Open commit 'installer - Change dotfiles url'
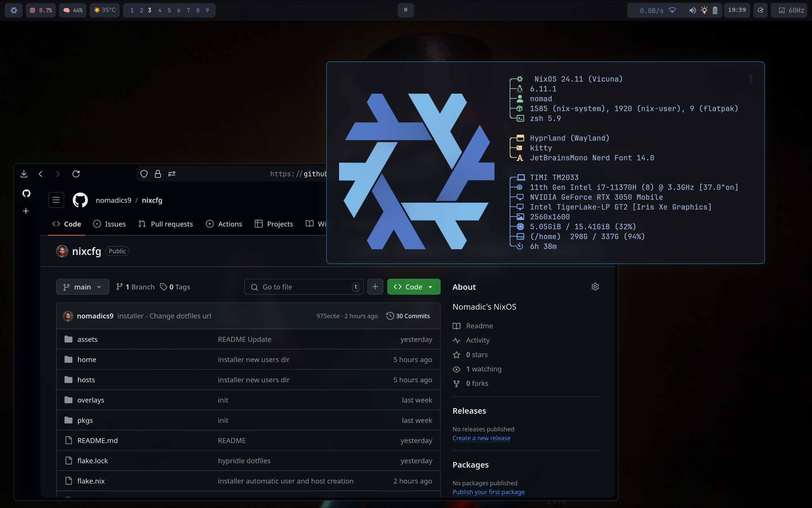Image resolution: width=812 pixels, height=508 pixels. pos(164,316)
